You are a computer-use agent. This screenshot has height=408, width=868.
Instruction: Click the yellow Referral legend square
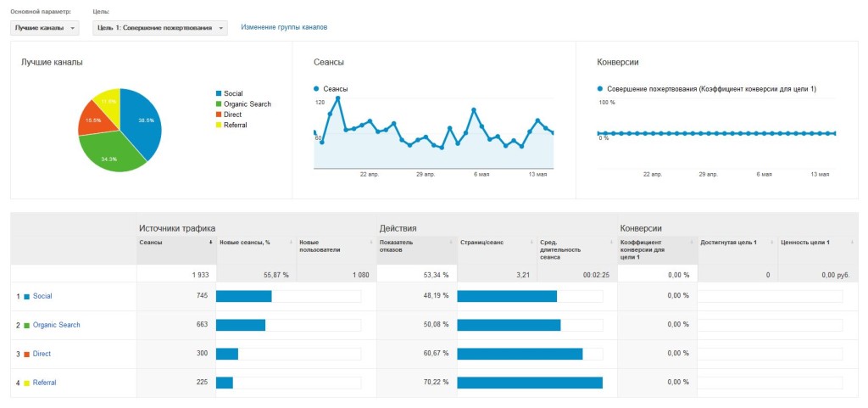pos(218,125)
